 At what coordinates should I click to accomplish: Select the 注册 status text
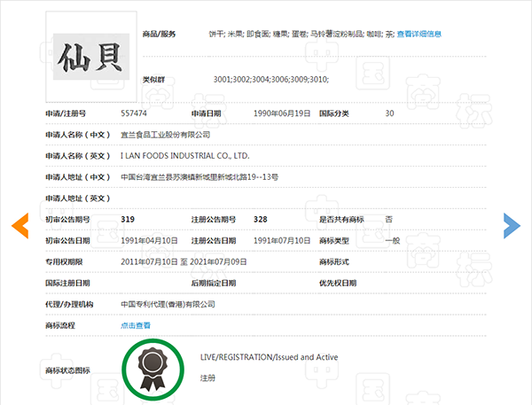(x=207, y=378)
